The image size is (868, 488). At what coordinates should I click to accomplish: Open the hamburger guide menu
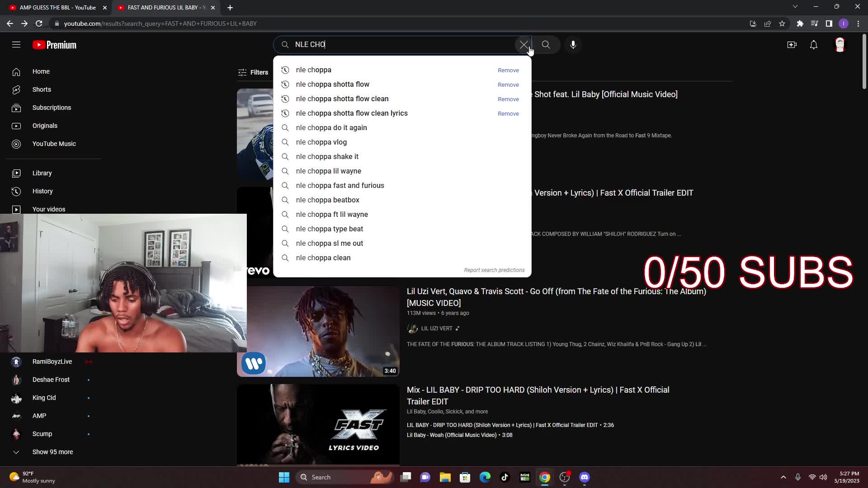tap(16, 45)
